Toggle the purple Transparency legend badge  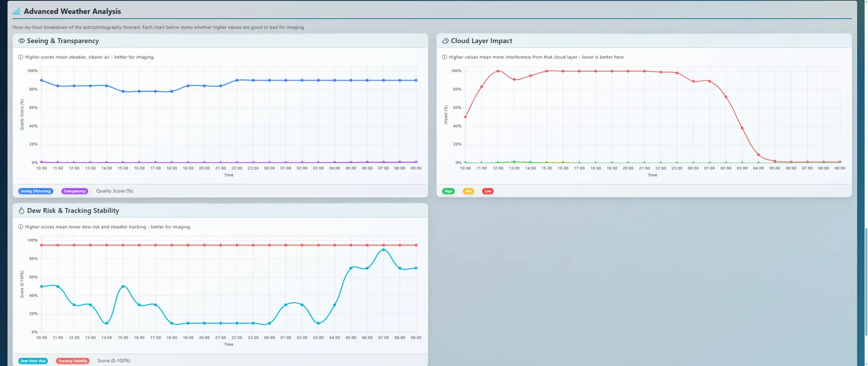(x=74, y=191)
